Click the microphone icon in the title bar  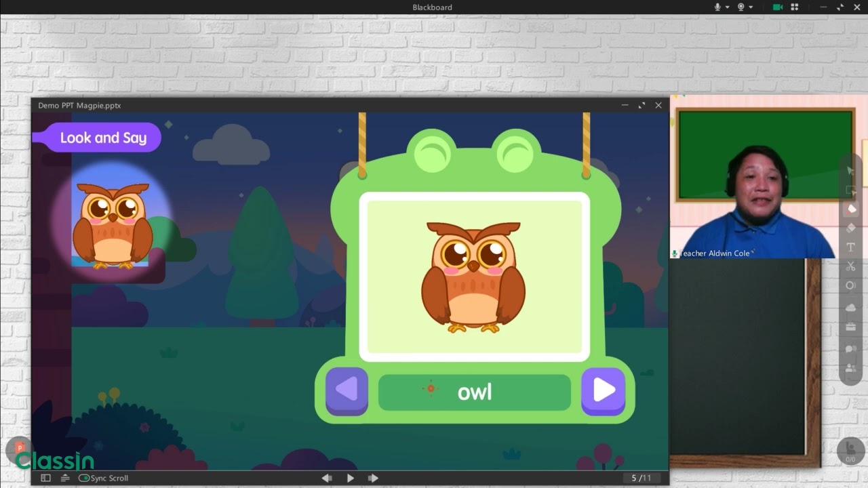(x=717, y=7)
